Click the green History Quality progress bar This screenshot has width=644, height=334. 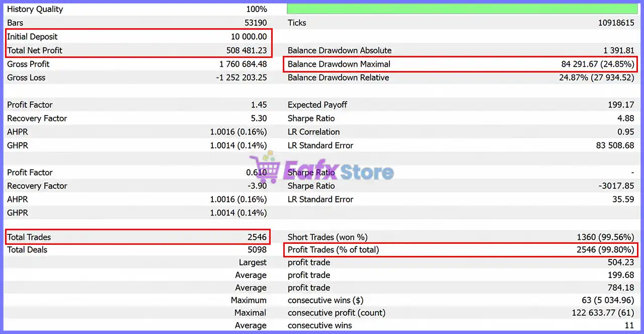(x=462, y=9)
